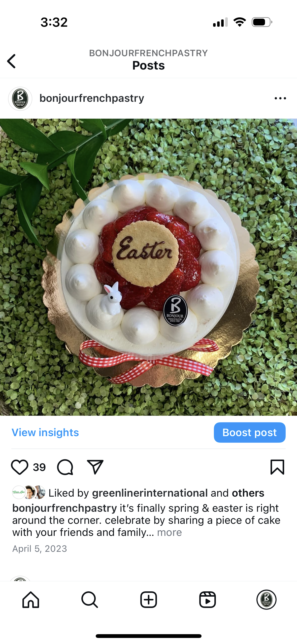Save the post with the bookmark icon
Image resolution: width=297 pixels, height=644 pixels.
point(277,467)
